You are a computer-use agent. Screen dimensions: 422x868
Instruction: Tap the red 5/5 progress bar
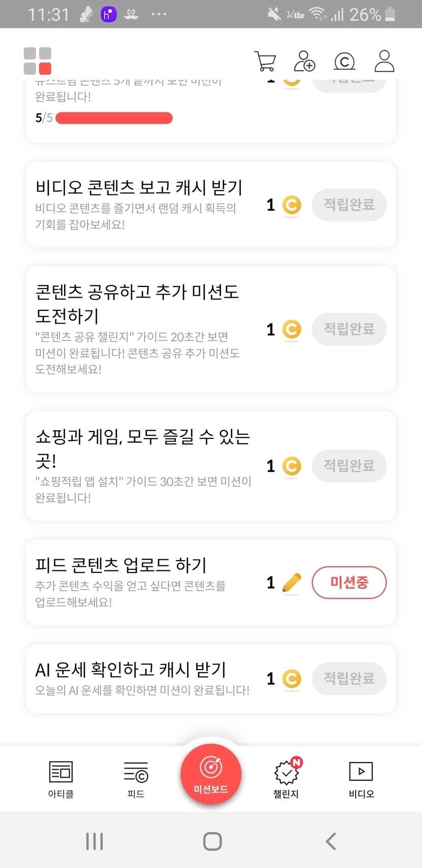click(114, 118)
